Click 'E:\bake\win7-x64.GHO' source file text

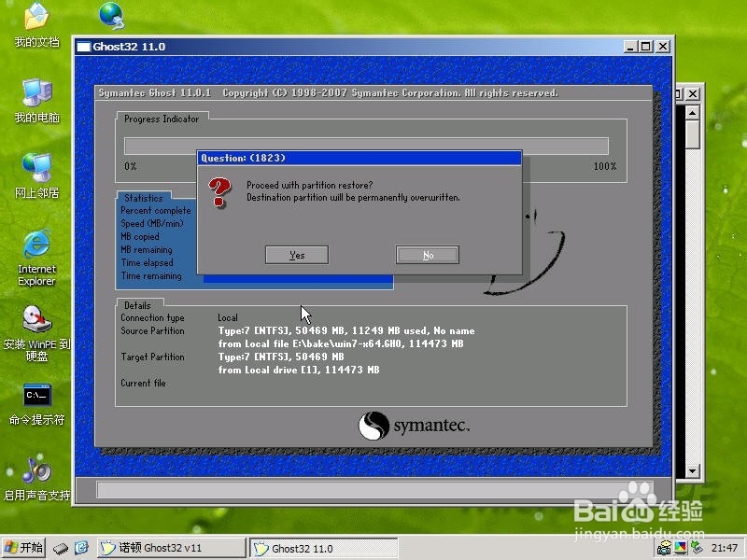coord(346,343)
